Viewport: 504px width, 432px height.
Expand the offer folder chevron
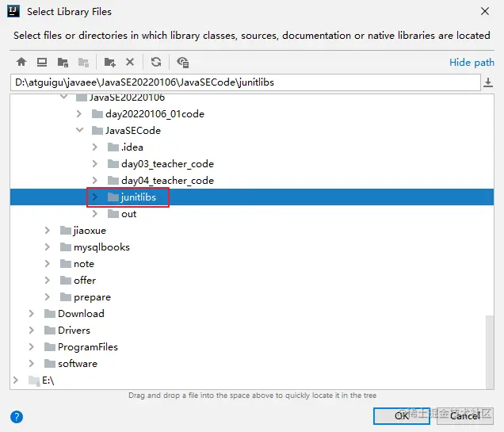point(48,281)
